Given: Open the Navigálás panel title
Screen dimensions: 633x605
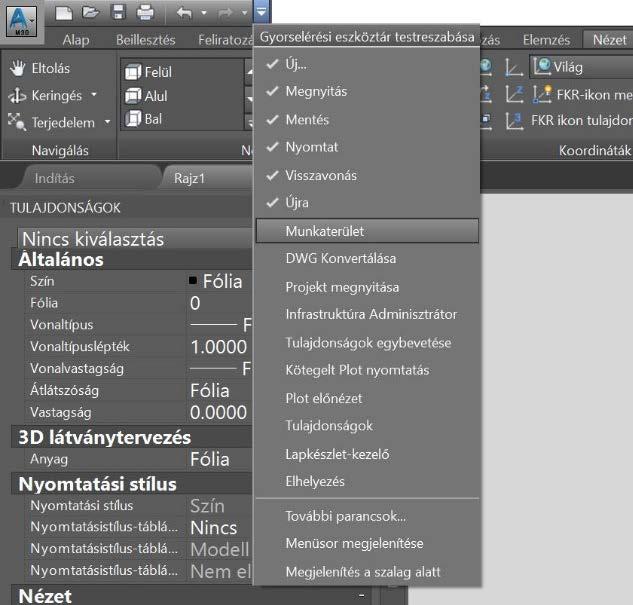Looking at the screenshot, I should [60, 151].
